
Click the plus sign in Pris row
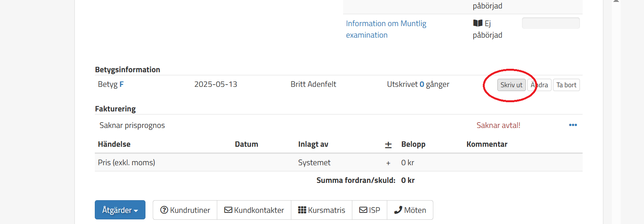point(388,163)
